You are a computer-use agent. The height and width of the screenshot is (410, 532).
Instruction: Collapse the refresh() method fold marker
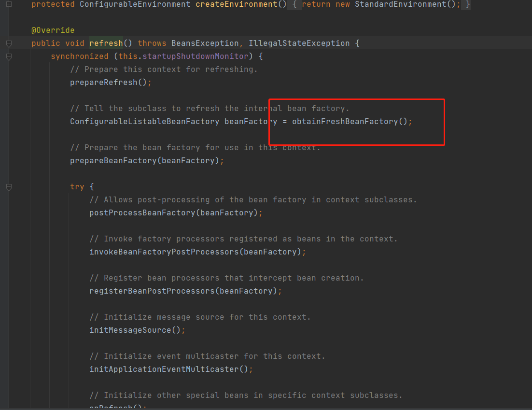pos(9,43)
